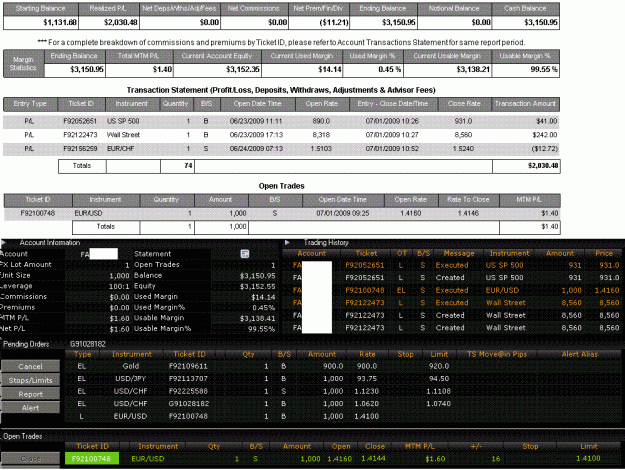625x470 pixels.
Task: Select Gold pending order row
Action: (343, 366)
